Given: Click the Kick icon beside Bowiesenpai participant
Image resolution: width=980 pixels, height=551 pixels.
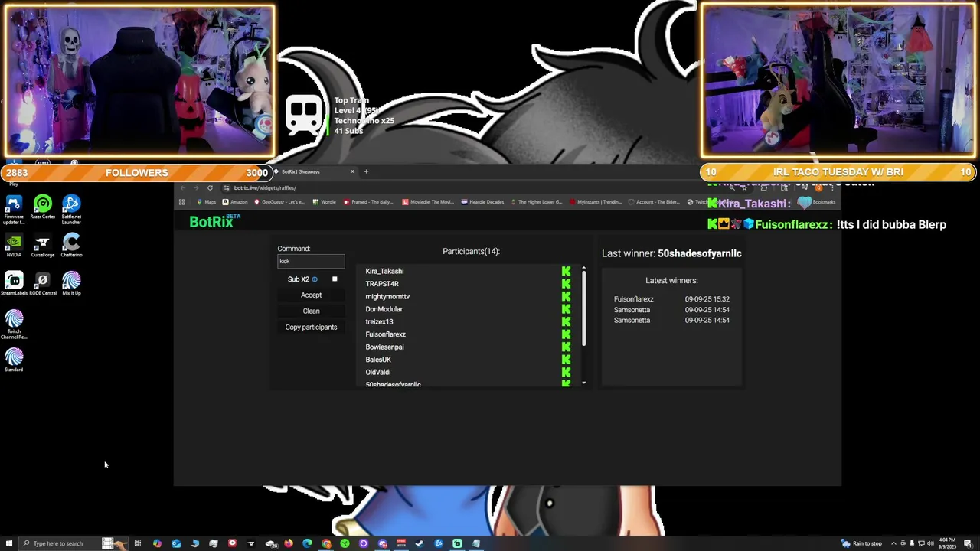Looking at the screenshot, I should click(566, 347).
